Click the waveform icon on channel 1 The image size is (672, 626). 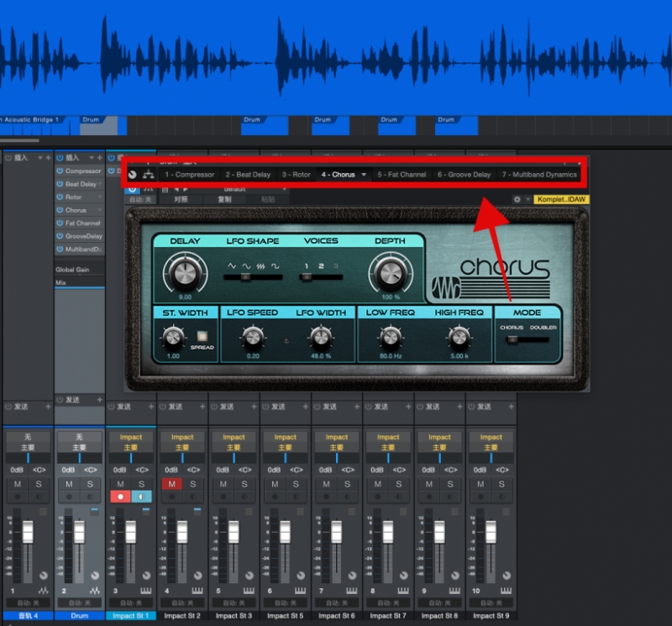pyautogui.click(x=44, y=591)
